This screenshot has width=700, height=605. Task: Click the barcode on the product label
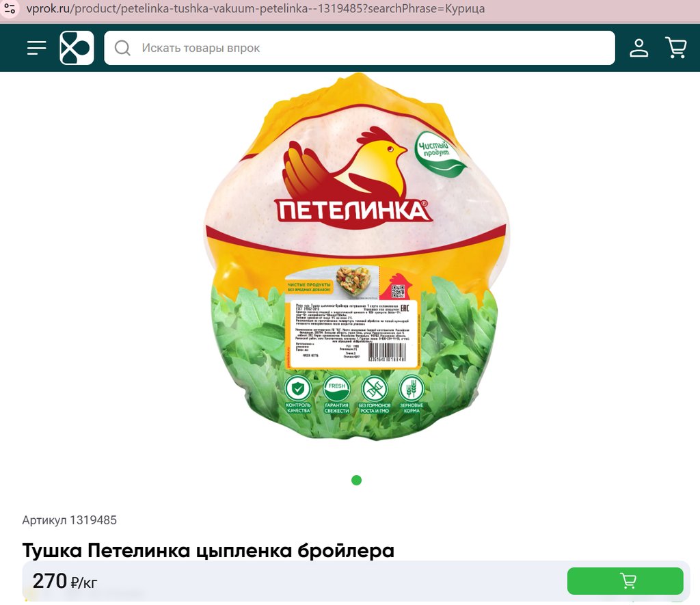click(x=387, y=352)
